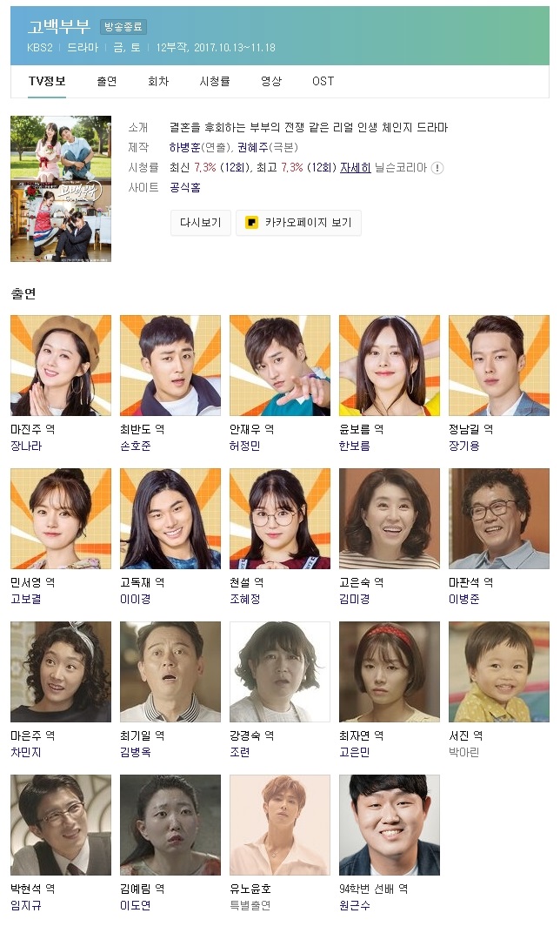The image size is (560, 933).
Task: Click the info icon next to 닐슨코리아
Action: pos(437,168)
